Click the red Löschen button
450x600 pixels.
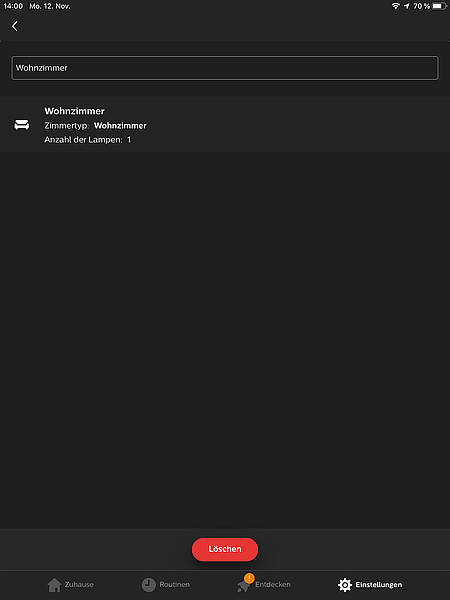pyautogui.click(x=225, y=549)
